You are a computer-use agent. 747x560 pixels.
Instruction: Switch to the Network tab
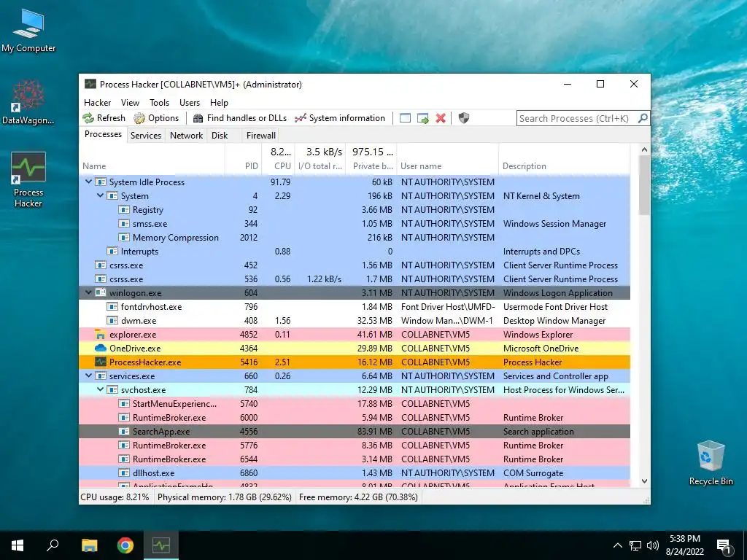pos(186,135)
